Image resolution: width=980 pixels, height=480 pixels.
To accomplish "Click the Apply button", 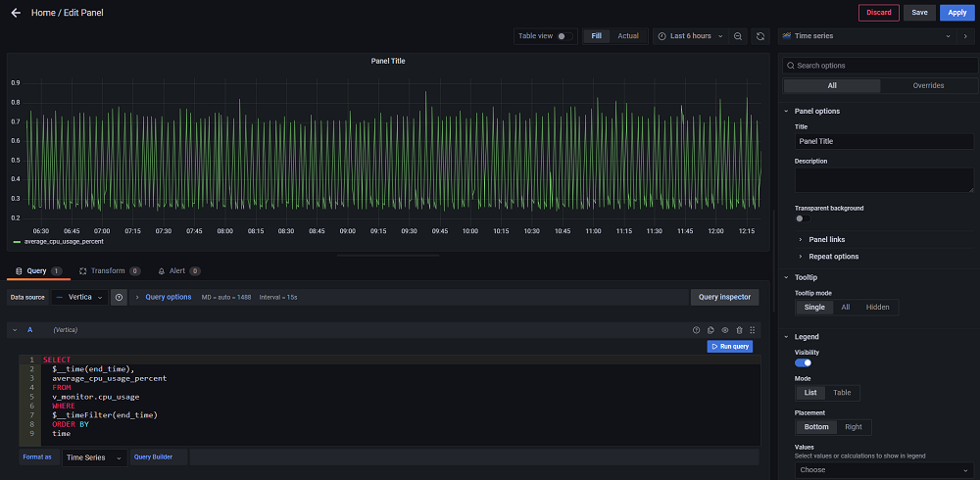I will 956,13.
